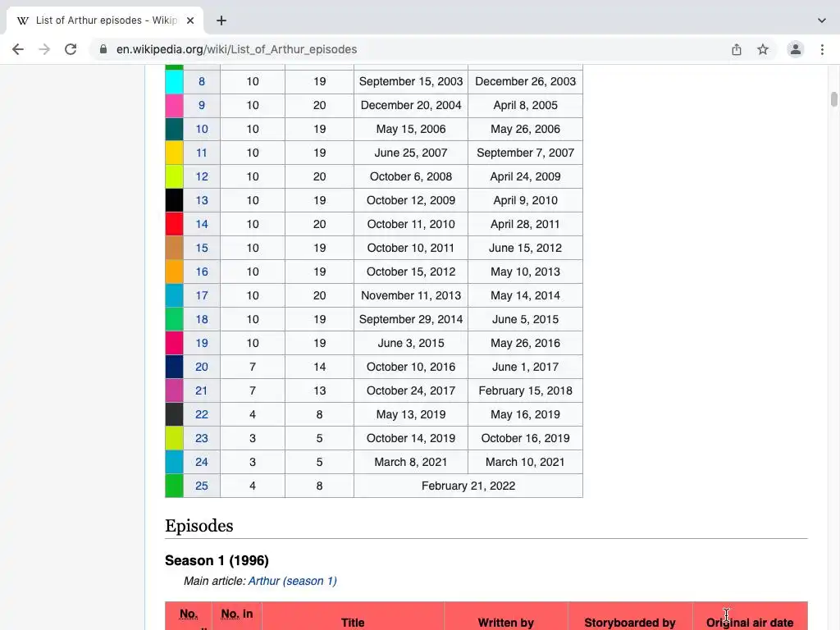The width and height of the screenshot is (840, 630).
Task: Click the November 11, 2013 cell
Action: [x=411, y=295]
